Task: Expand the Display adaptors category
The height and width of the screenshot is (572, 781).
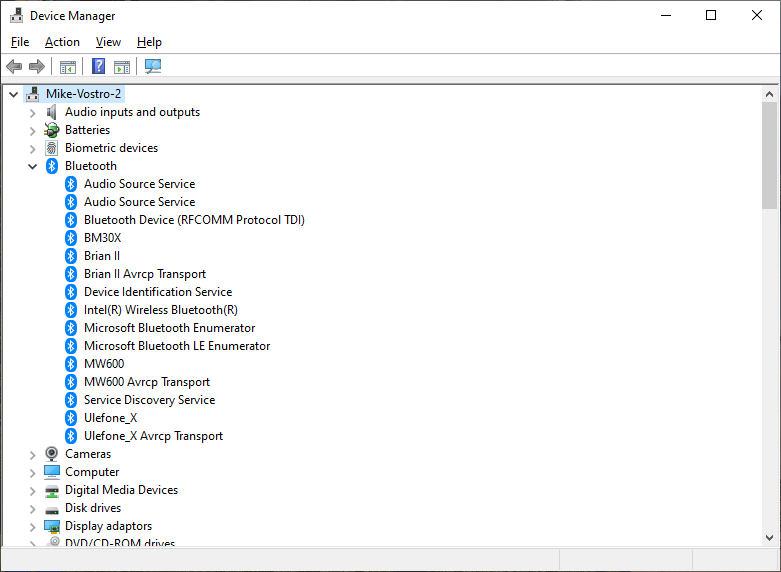Action: coord(33,527)
